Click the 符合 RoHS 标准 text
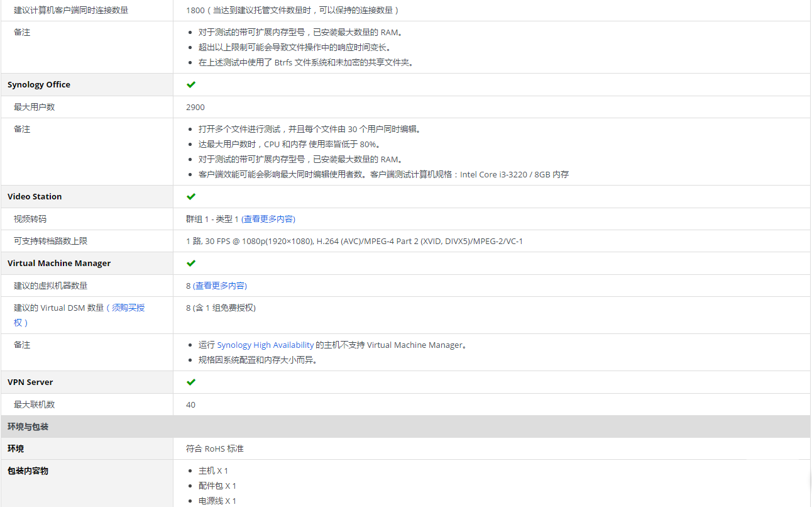 tap(215, 448)
